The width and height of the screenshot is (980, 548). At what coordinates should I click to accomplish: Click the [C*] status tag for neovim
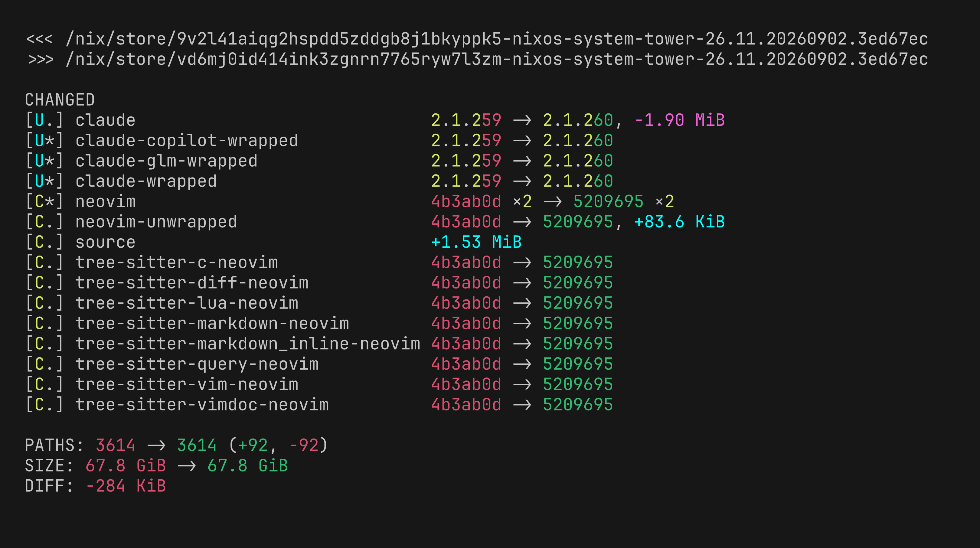(44, 201)
